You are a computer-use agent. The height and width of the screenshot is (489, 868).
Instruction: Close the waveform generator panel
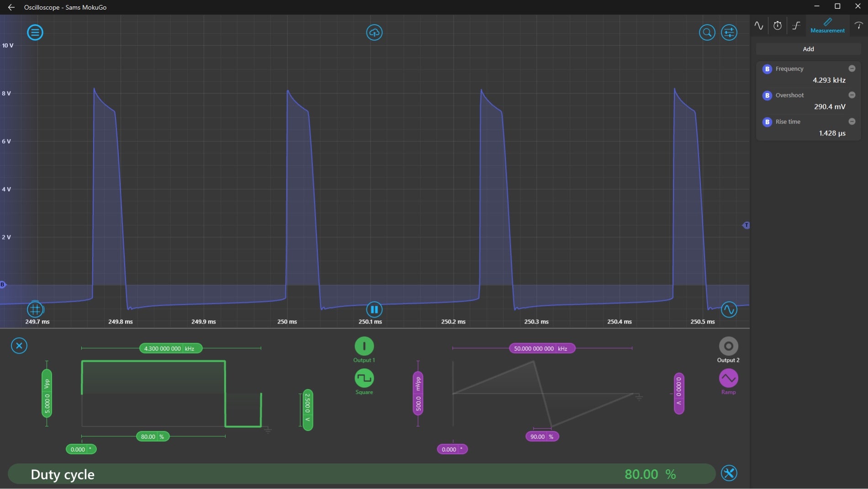point(19,345)
